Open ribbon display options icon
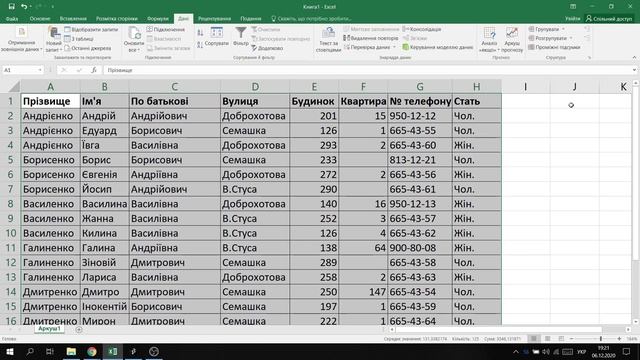This screenshot has height=360, width=640. (x=573, y=7)
